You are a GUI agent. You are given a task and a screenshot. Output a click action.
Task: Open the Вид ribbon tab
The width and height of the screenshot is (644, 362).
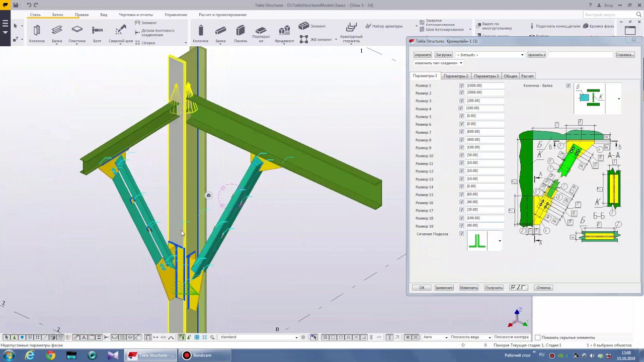[x=104, y=15]
